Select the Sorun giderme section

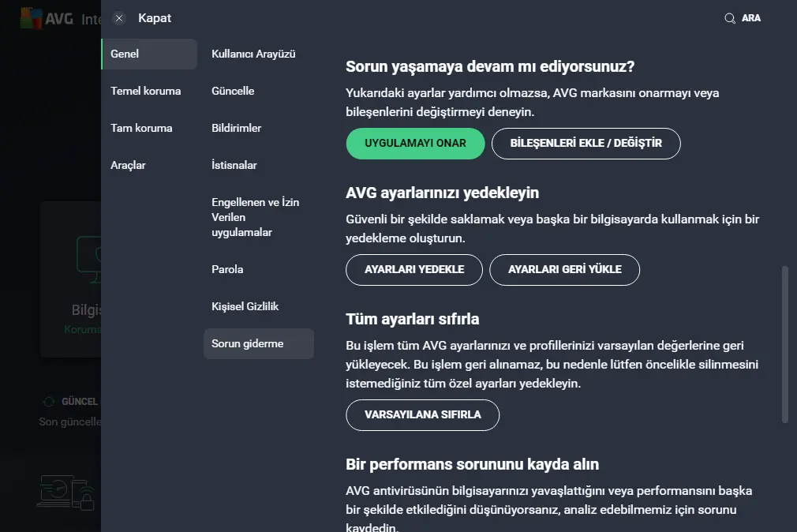coord(259,344)
